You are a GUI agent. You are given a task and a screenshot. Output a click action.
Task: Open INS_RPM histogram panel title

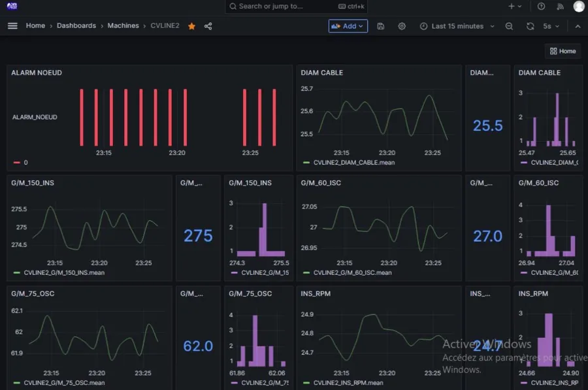coord(533,293)
